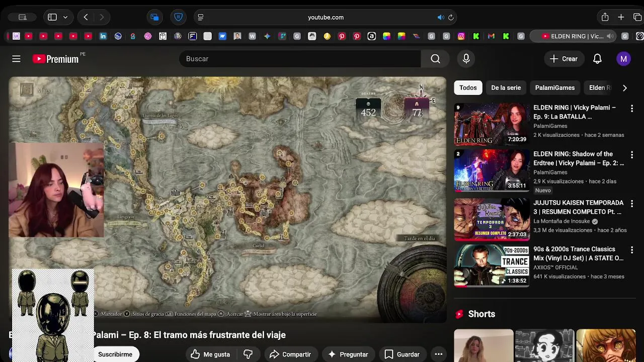Select the ELDEN RING | Vic... active tab
The height and width of the screenshot is (362, 644).
[x=574, y=36]
